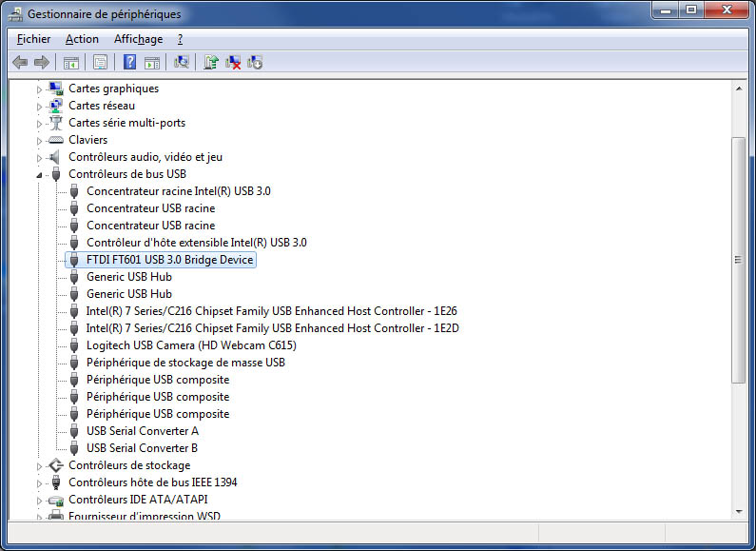Open the Affichage menu
This screenshot has height=551, width=756.
point(139,39)
